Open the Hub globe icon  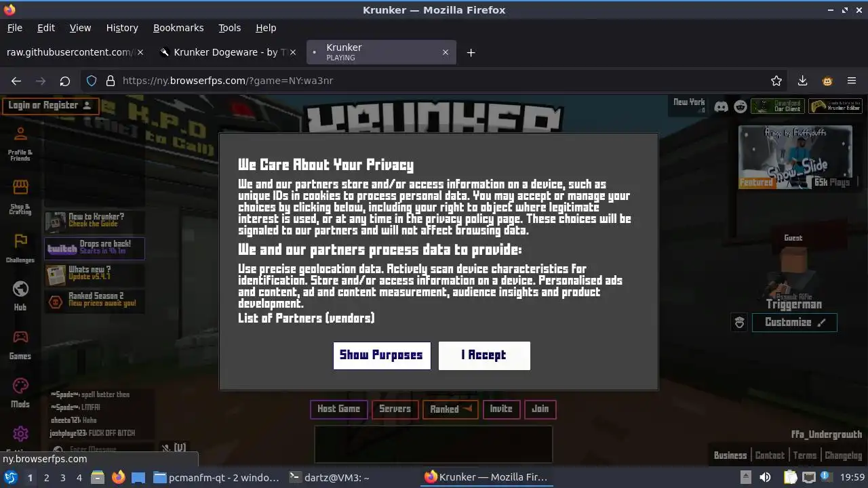point(20,296)
